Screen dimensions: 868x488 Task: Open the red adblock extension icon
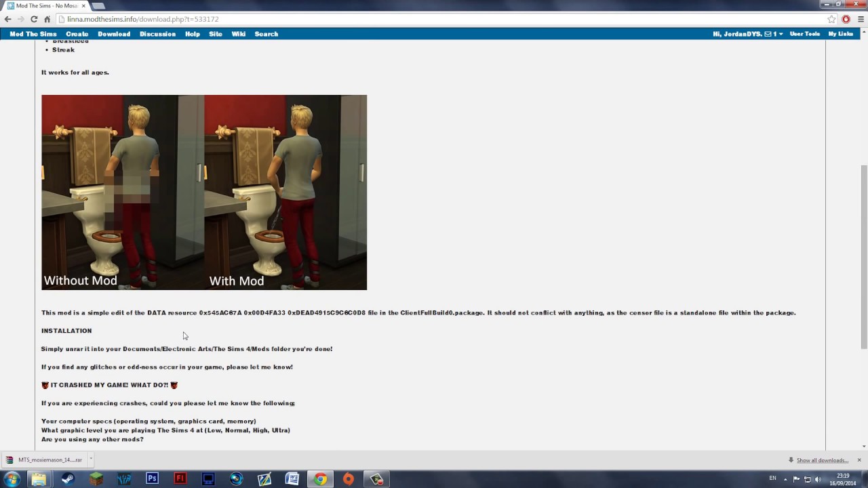point(846,19)
